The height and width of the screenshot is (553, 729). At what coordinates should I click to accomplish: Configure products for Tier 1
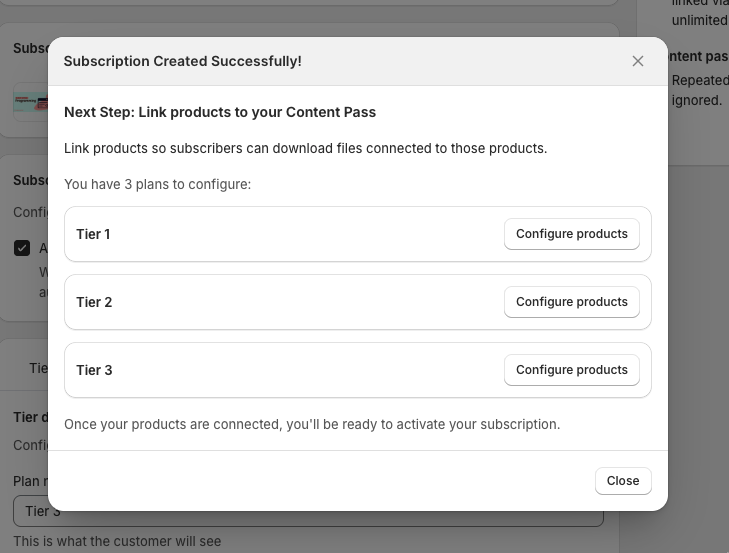(x=571, y=234)
